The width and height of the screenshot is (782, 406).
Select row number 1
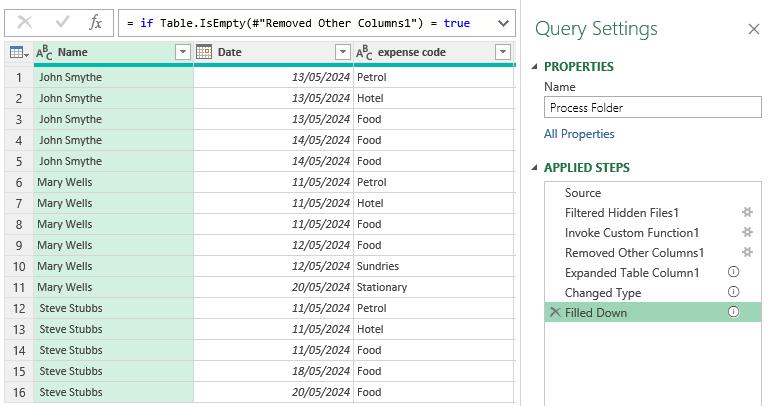[x=19, y=77]
